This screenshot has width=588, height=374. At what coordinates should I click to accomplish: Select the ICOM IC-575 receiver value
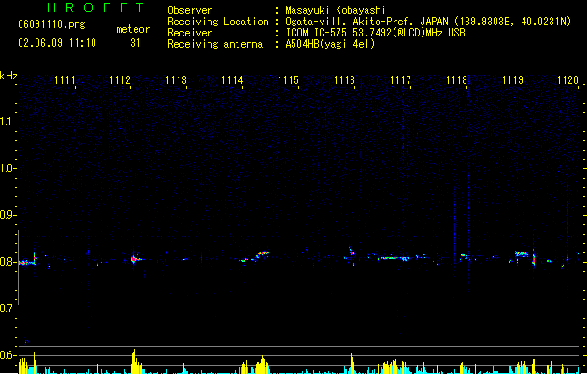(x=375, y=33)
